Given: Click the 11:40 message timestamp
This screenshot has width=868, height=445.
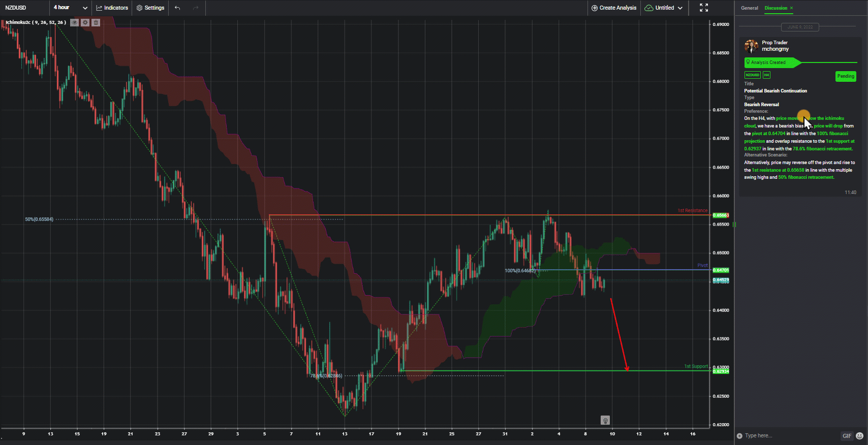Looking at the screenshot, I should [850, 193].
